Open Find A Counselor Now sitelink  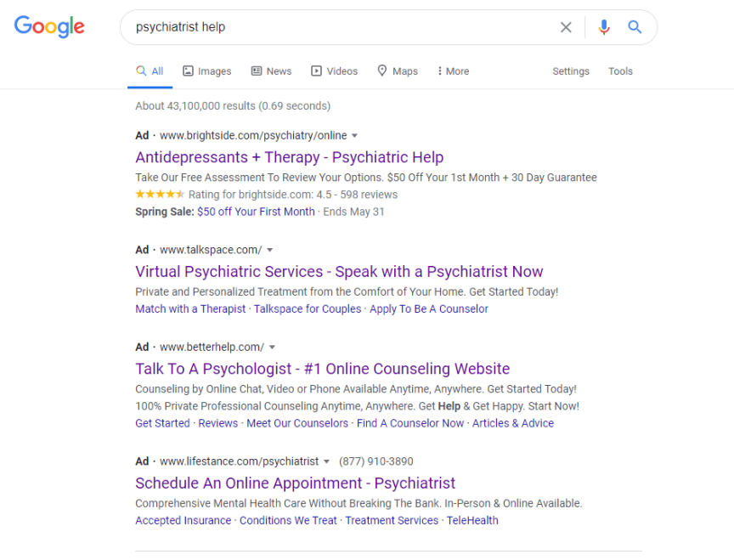pos(410,423)
